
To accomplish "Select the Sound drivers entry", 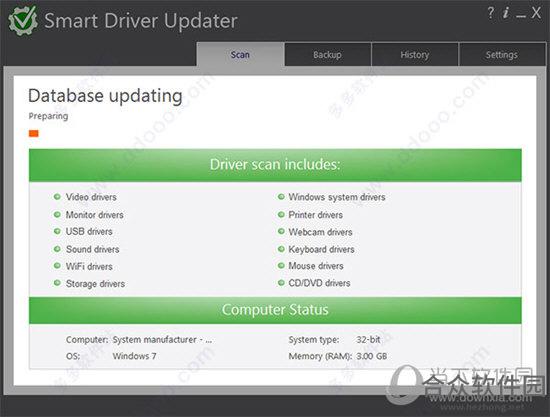I will (x=93, y=249).
